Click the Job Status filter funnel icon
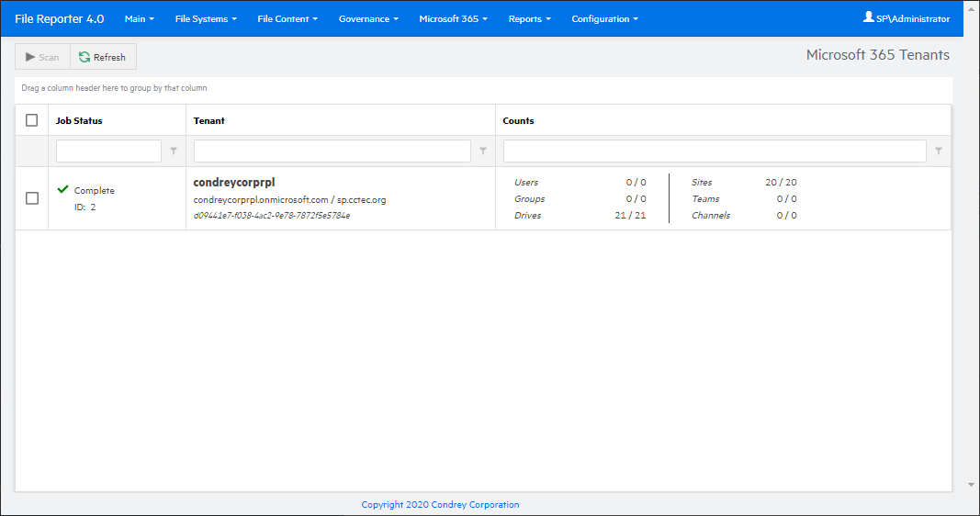 tap(174, 151)
